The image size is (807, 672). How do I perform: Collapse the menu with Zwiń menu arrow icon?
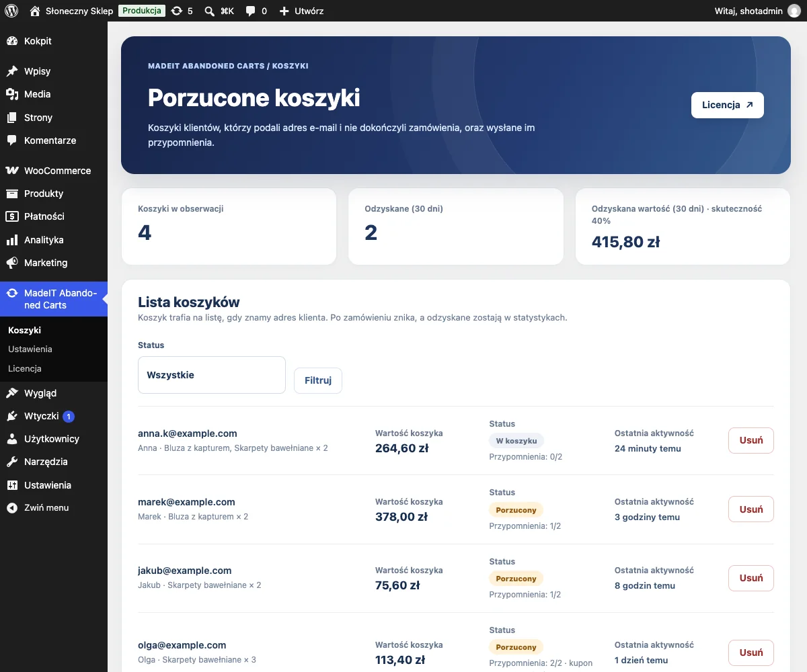[x=11, y=508]
